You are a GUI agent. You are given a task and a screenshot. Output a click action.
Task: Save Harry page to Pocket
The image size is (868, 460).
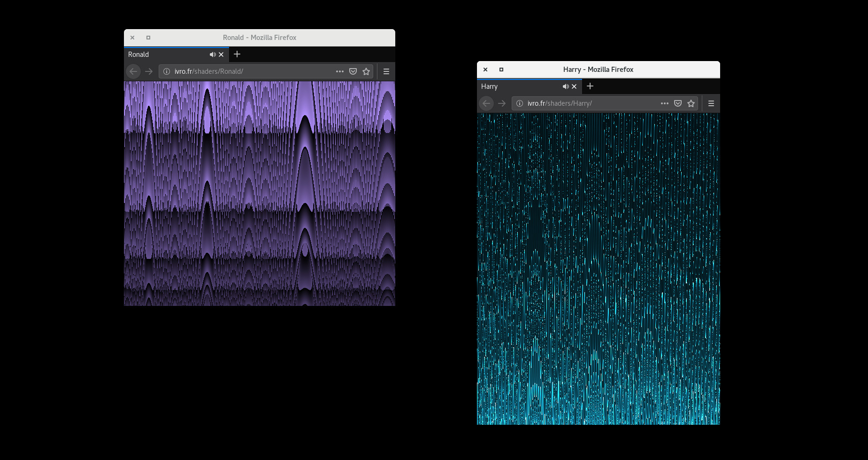pos(678,103)
